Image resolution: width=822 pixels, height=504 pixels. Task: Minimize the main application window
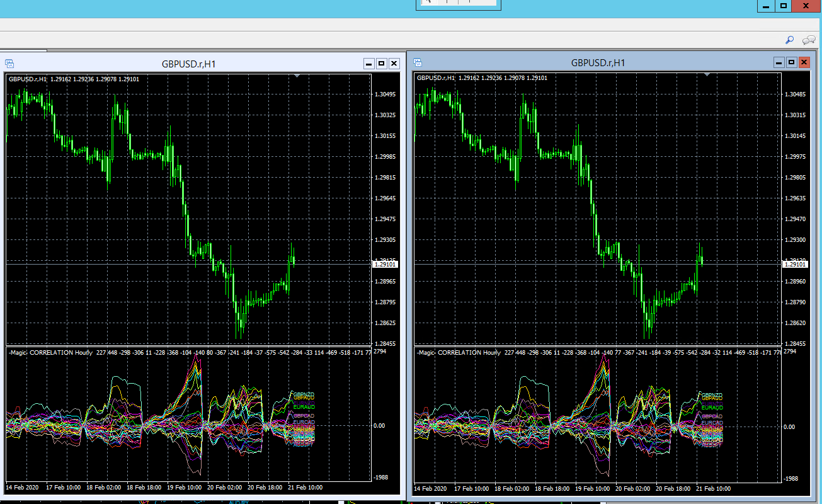pyautogui.click(x=765, y=6)
